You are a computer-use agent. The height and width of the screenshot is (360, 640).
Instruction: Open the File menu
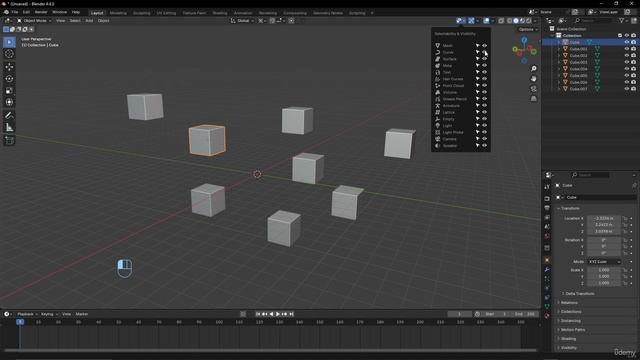pos(15,12)
